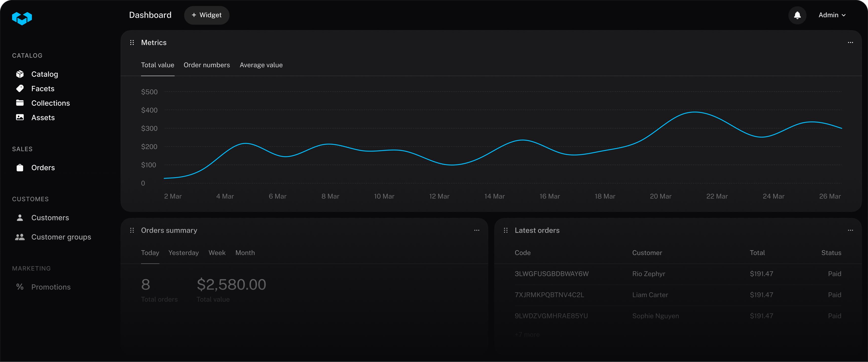Open notifications bell icon
Viewport: 868px width, 362px height.
coord(797,15)
